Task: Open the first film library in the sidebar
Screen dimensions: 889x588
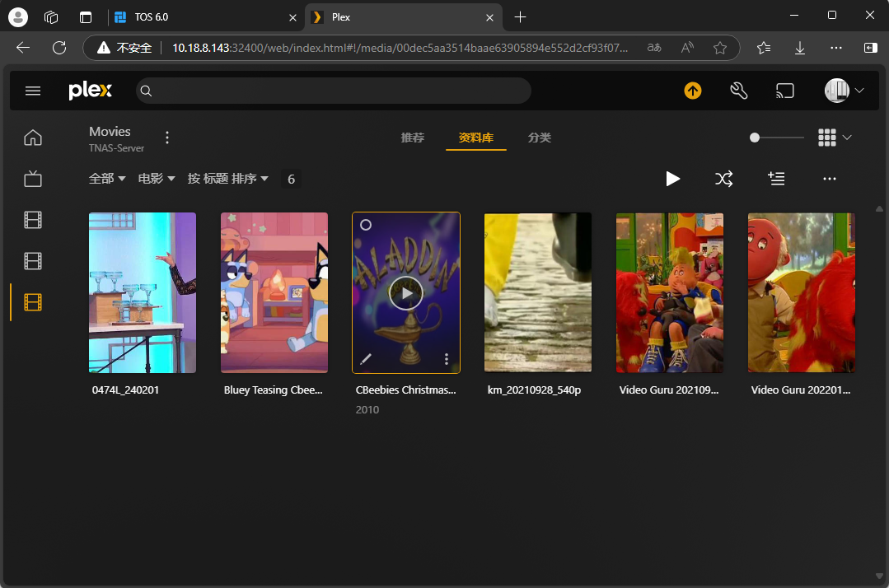Action: [33, 220]
